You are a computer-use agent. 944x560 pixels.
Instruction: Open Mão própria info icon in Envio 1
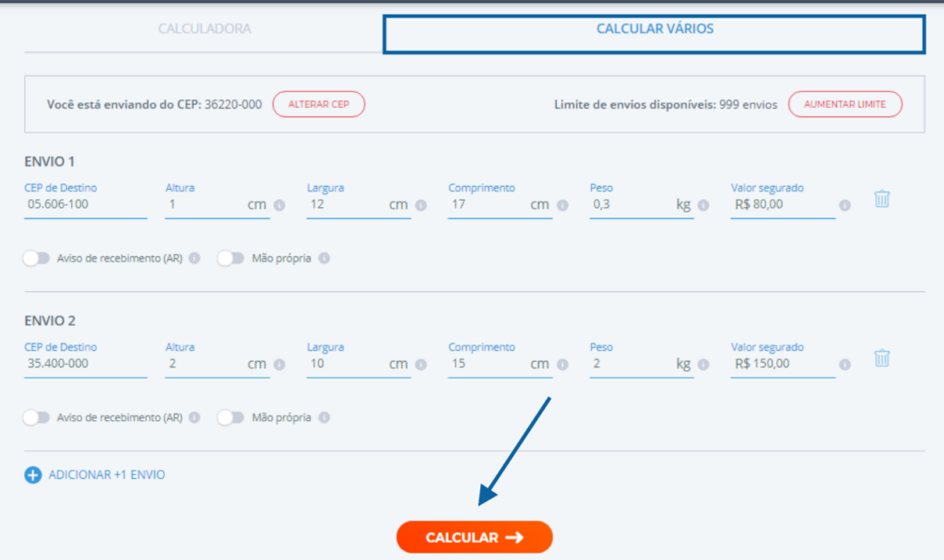pos(324,258)
